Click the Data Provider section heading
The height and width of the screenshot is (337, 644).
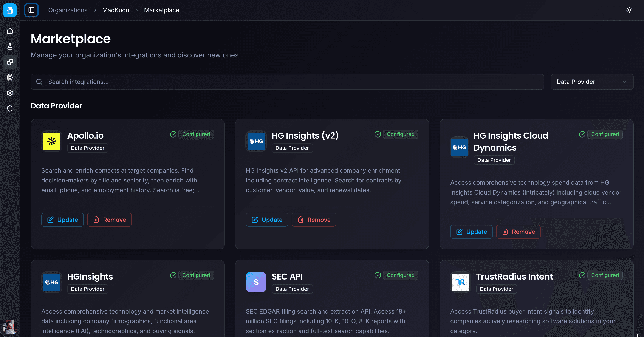(56, 106)
